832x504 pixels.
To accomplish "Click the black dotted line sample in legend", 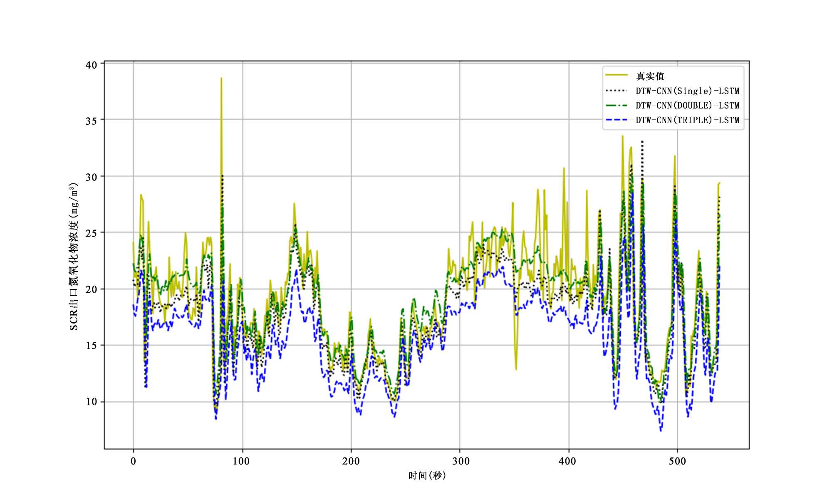I will pos(616,90).
